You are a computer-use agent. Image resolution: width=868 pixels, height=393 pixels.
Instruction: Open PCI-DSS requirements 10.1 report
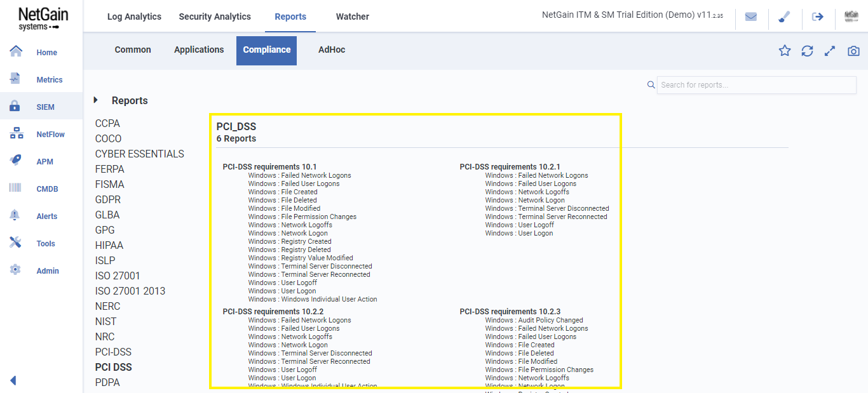269,167
